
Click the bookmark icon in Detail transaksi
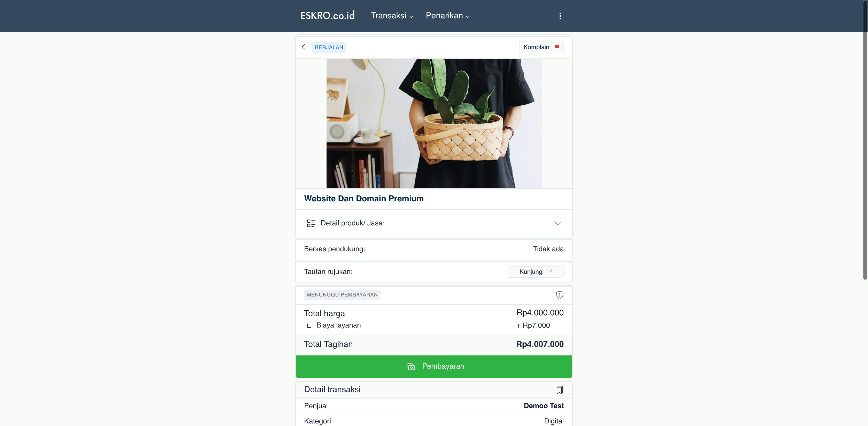[559, 390]
